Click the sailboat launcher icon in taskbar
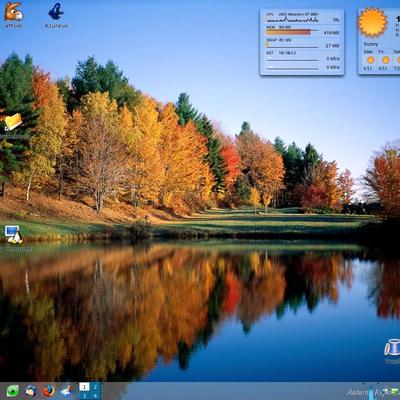The height and width of the screenshot is (400, 400). tap(66, 391)
